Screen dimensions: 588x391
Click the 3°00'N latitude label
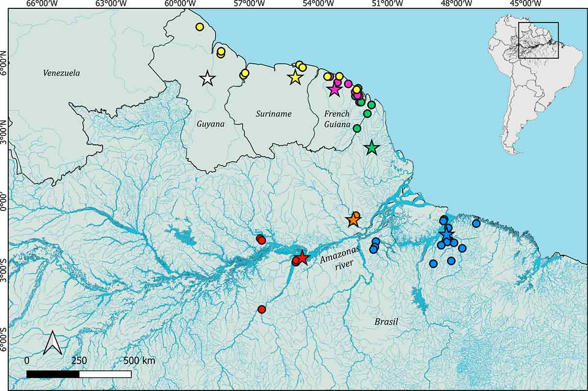click(4, 132)
